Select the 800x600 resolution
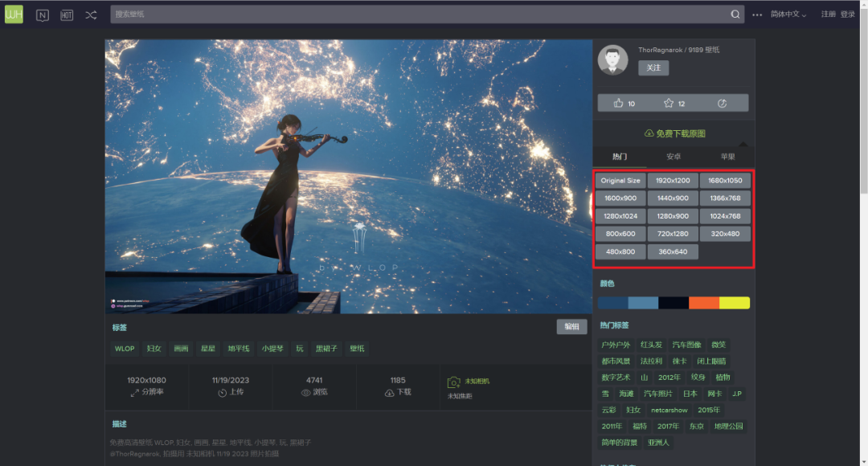 pyautogui.click(x=620, y=234)
